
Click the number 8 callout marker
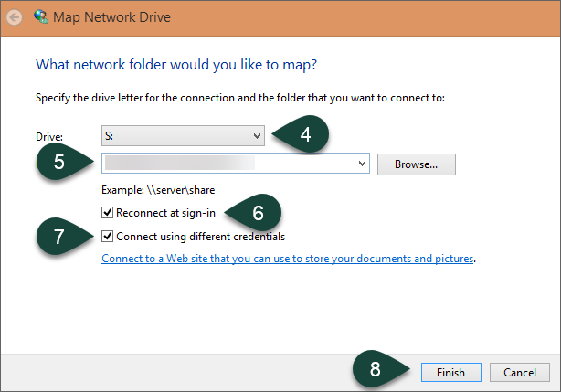point(376,372)
